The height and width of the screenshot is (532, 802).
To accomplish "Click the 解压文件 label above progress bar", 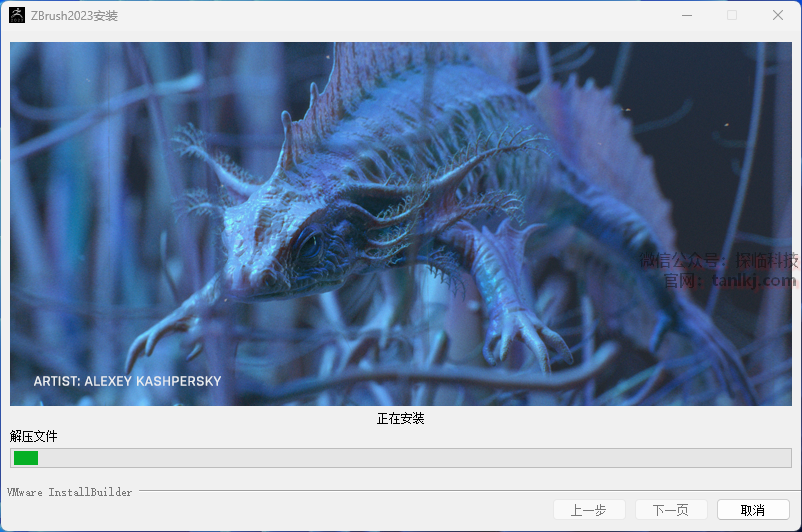I will coord(34,436).
